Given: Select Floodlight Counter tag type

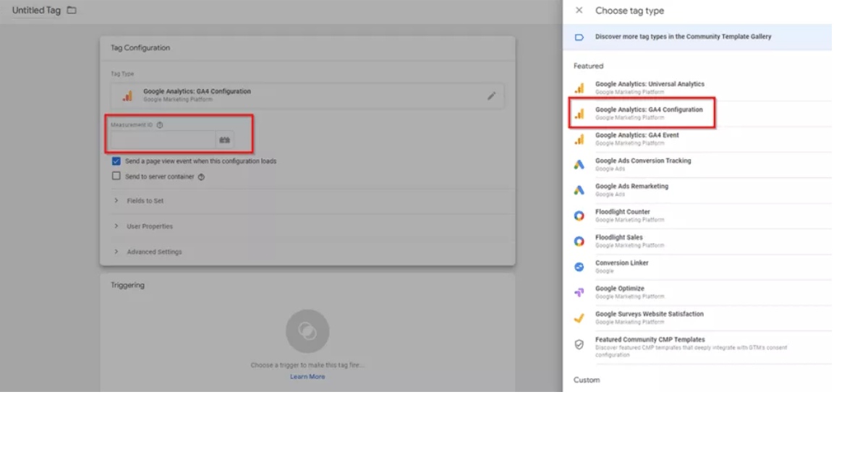Looking at the screenshot, I should click(x=697, y=216).
